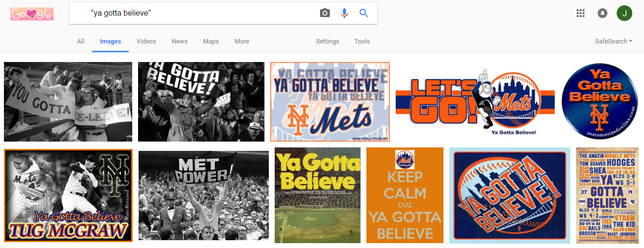Open the Google apps grid icon

581,13
